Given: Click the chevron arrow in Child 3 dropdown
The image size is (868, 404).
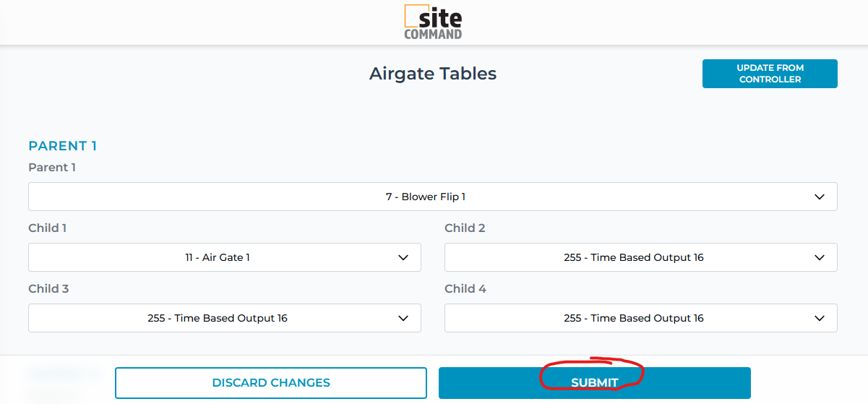Looking at the screenshot, I should (403, 318).
